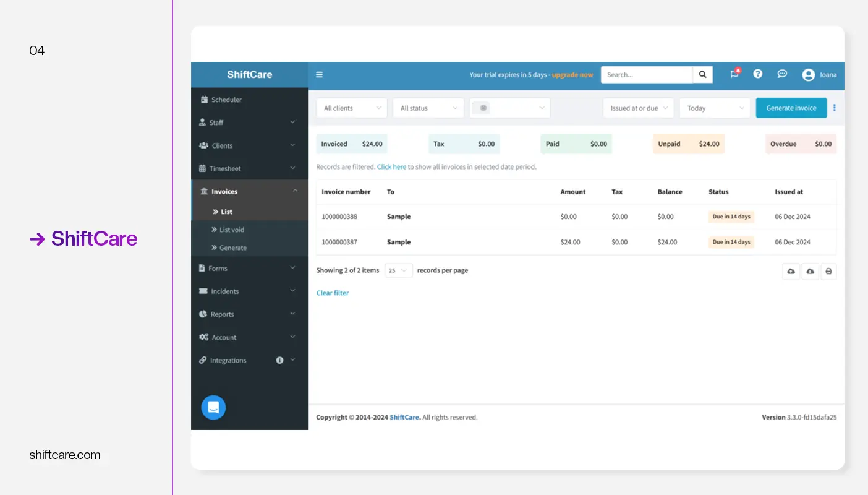Image resolution: width=868 pixels, height=495 pixels.
Task: Open the Generate submenu item
Action: (x=250, y=247)
